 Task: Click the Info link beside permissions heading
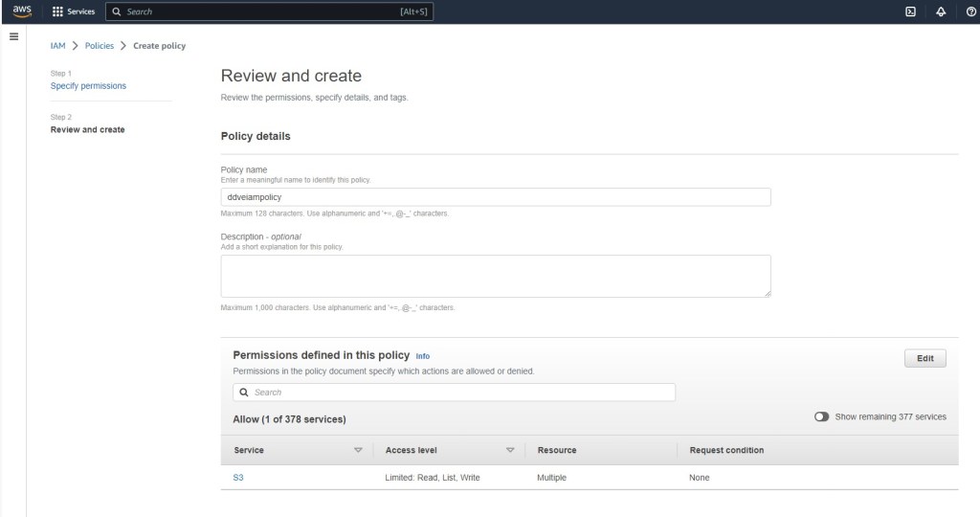pos(422,356)
